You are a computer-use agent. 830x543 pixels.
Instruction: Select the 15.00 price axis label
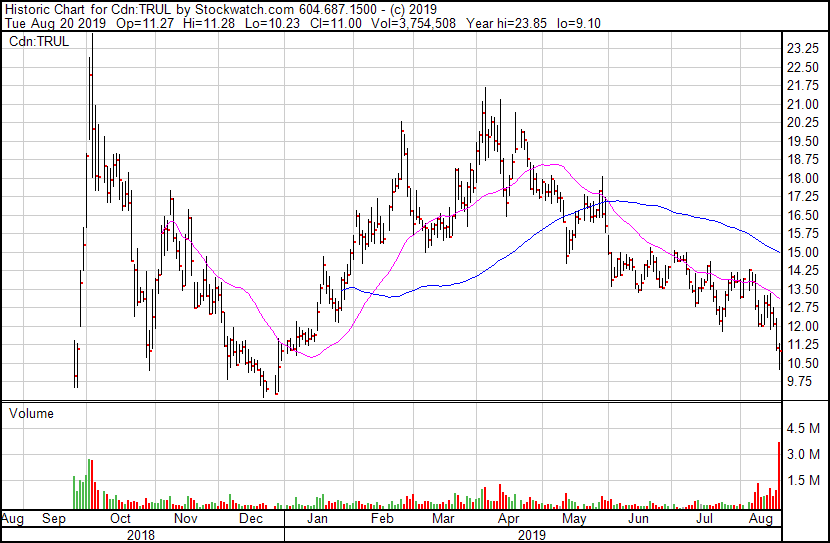coord(803,252)
